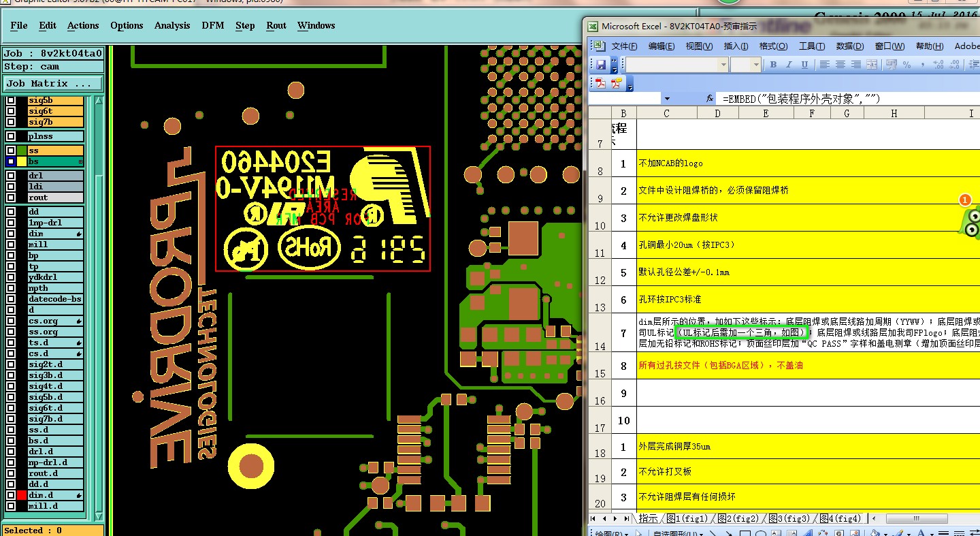Expand PDF toolbar options arrow
Image resolution: width=980 pixels, height=536 pixels.
click(630, 84)
